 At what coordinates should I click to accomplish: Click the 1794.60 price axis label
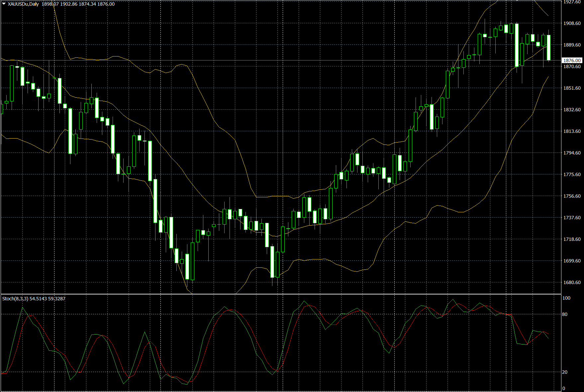point(572,153)
